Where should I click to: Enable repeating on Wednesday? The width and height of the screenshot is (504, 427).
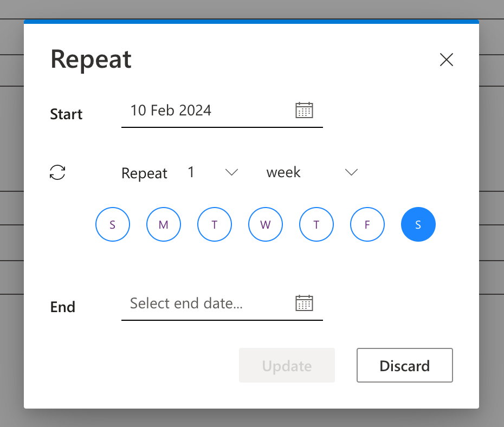[x=265, y=224]
